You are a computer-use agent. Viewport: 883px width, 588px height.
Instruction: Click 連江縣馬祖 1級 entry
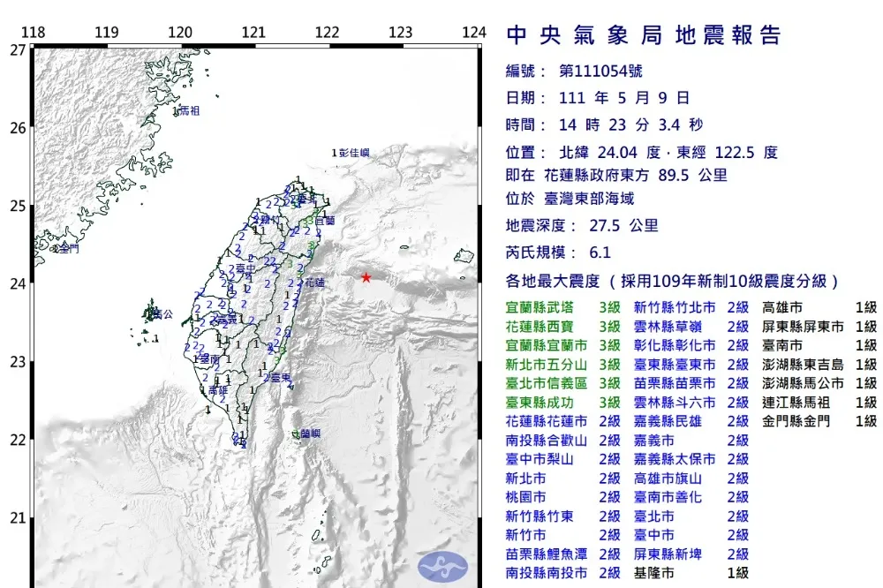coord(819,403)
